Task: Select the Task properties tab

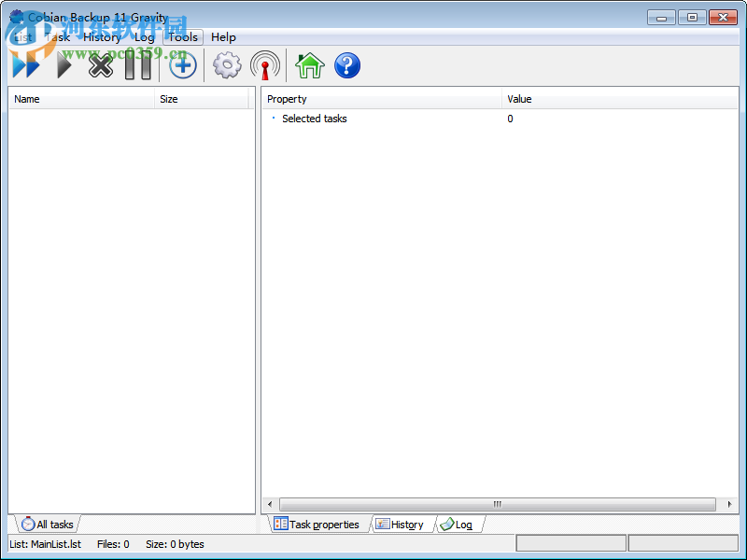Action: point(317,525)
